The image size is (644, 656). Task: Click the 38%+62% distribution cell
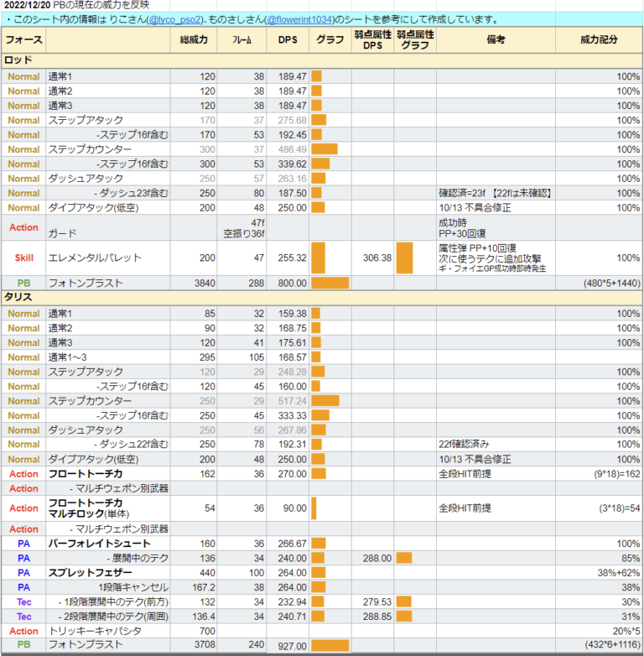point(599,573)
